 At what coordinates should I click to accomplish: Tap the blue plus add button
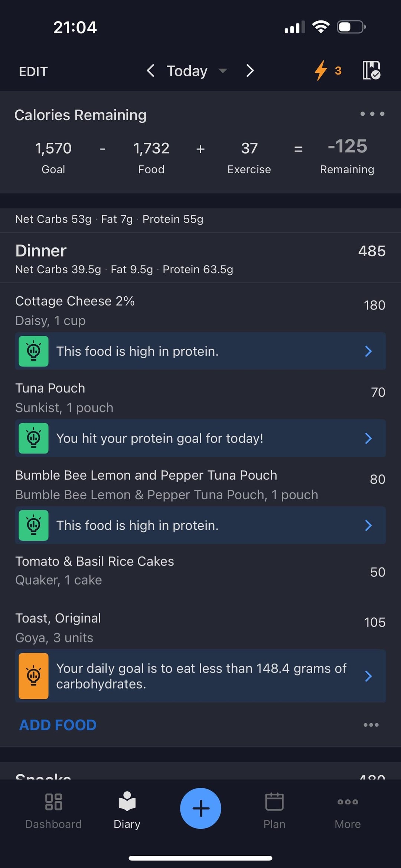pyautogui.click(x=200, y=808)
